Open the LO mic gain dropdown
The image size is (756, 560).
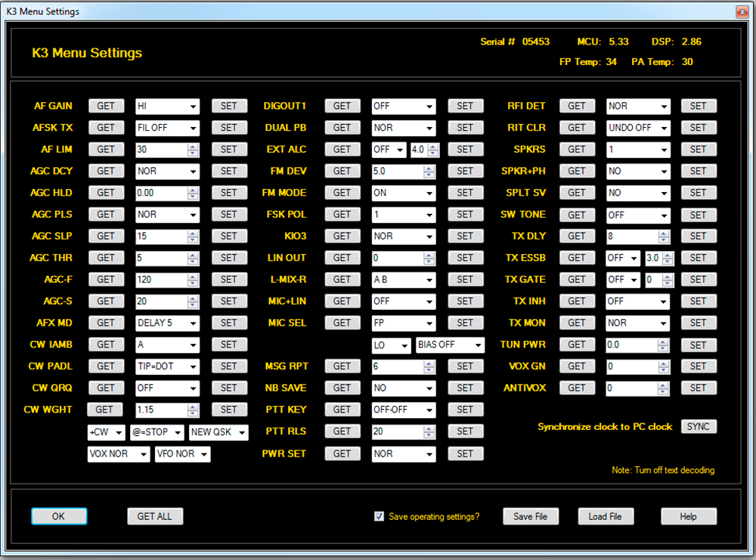[392, 345]
